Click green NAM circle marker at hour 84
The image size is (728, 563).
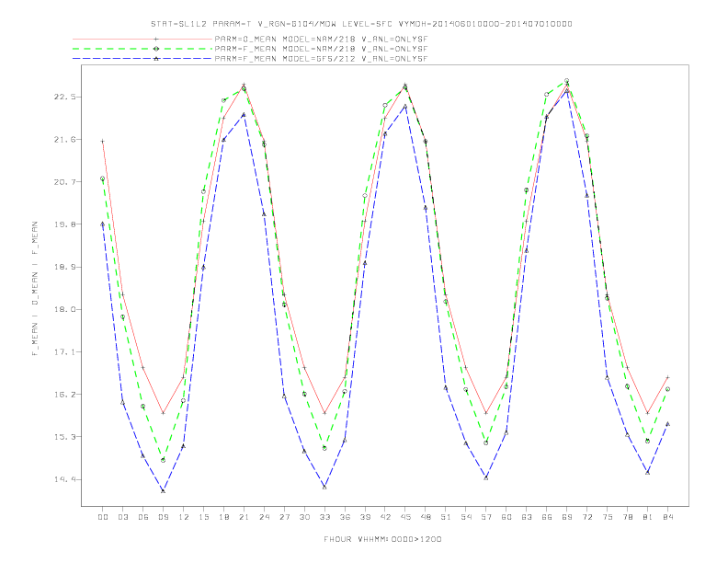pyautogui.click(x=667, y=389)
